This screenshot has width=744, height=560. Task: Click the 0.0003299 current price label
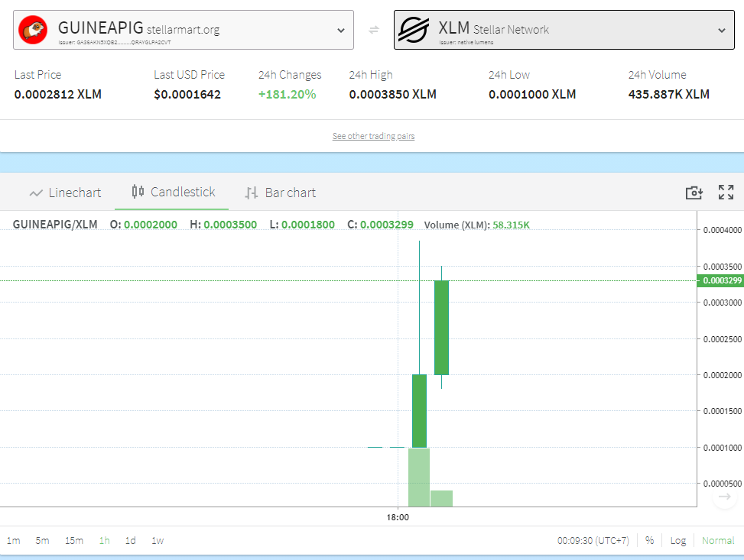coord(721,280)
